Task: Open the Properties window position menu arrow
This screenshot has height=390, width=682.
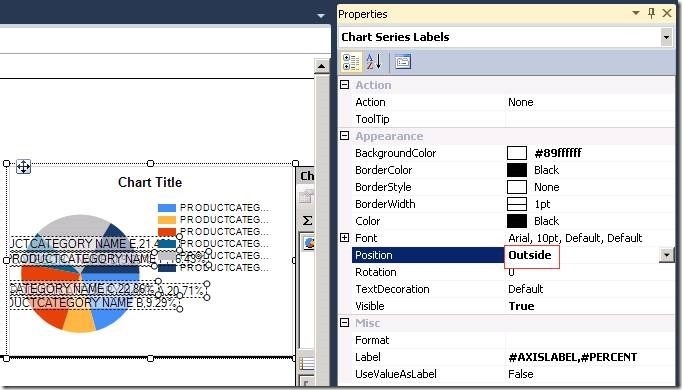Action: pos(636,13)
